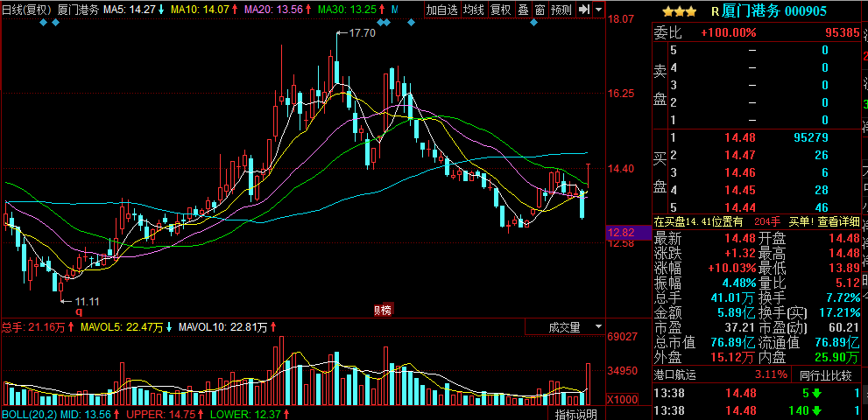The image size is (868, 420).
Task: Click the 指标说明 indicator description button
Action: point(576,414)
